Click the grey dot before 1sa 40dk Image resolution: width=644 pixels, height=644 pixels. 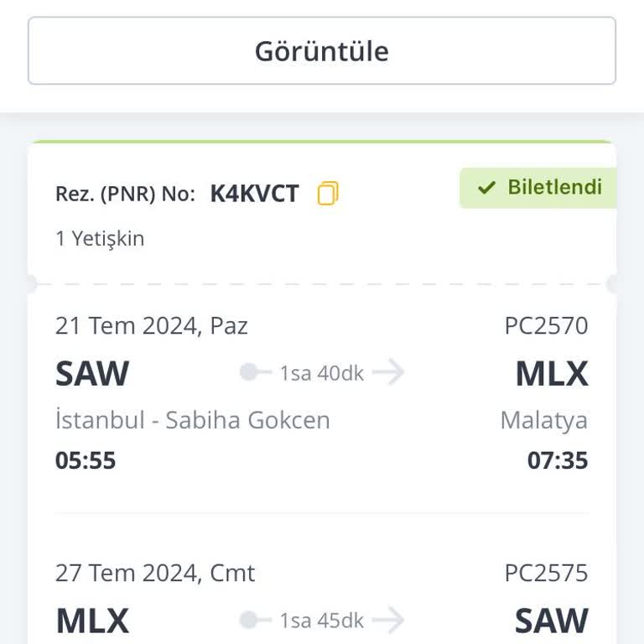(x=249, y=372)
